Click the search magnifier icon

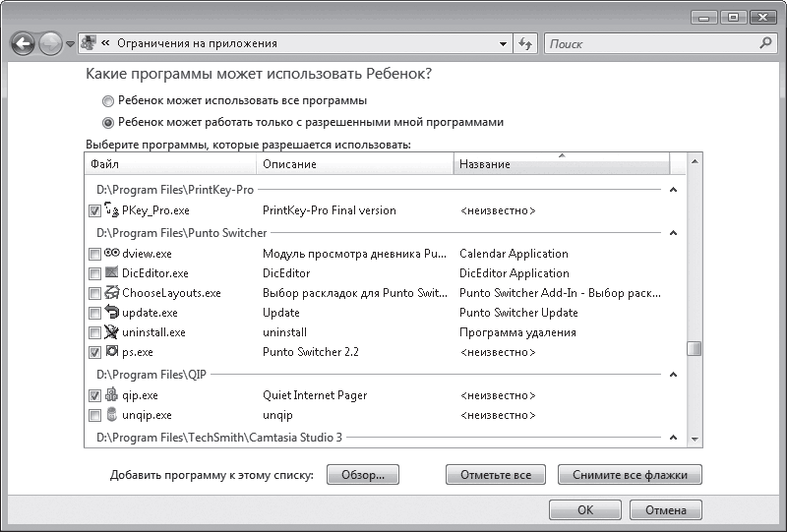766,44
